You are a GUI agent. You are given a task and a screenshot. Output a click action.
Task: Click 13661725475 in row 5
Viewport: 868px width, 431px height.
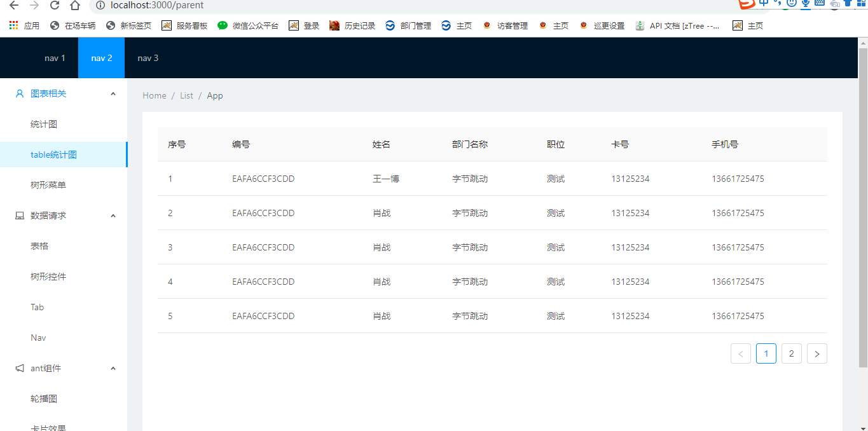[x=738, y=316]
